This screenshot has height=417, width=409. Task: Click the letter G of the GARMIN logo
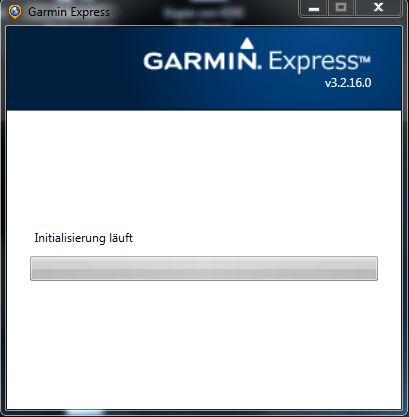[x=153, y=61]
